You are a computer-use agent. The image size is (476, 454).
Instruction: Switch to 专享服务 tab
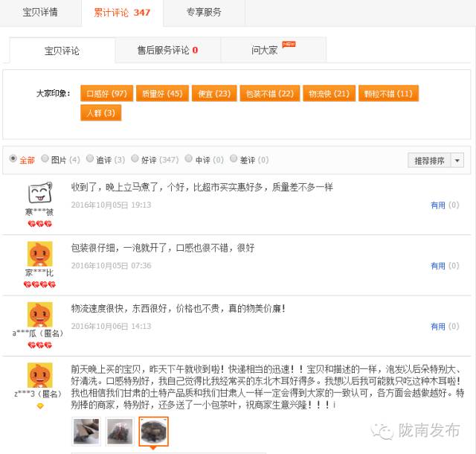coord(203,13)
